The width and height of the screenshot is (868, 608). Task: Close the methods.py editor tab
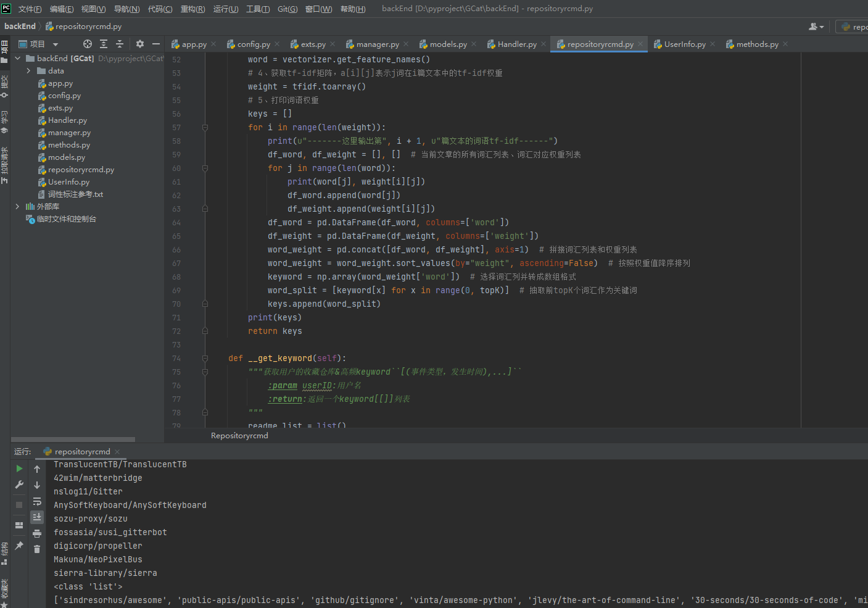coord(785,44)
